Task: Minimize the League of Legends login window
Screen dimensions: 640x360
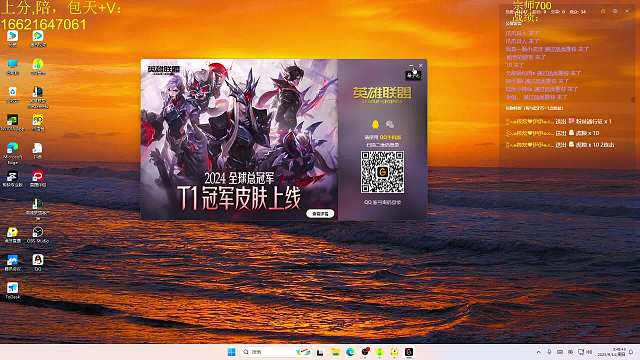Action: (411, 65)
